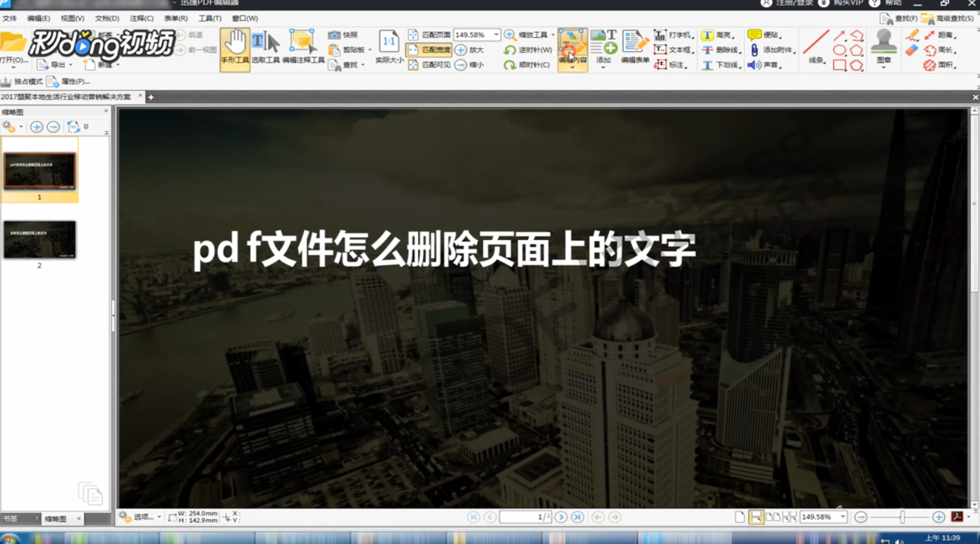Select the 打字机 typewriter tool

coord(673,35)
